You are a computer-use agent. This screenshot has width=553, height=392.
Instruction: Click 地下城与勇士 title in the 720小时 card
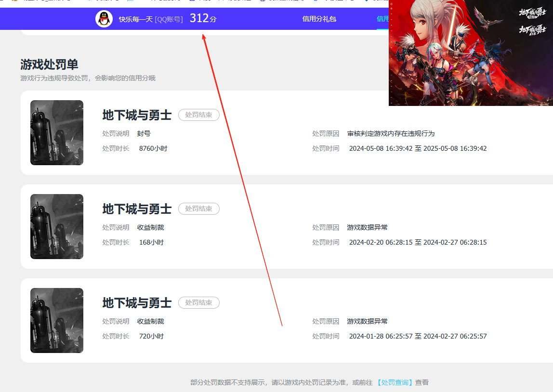137,303
